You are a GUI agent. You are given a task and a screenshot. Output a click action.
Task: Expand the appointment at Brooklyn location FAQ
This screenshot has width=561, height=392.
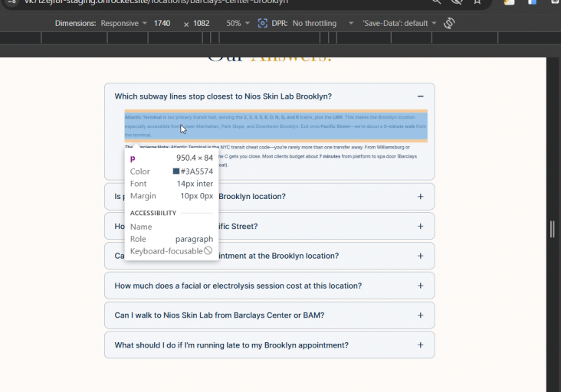pos(421,256)
